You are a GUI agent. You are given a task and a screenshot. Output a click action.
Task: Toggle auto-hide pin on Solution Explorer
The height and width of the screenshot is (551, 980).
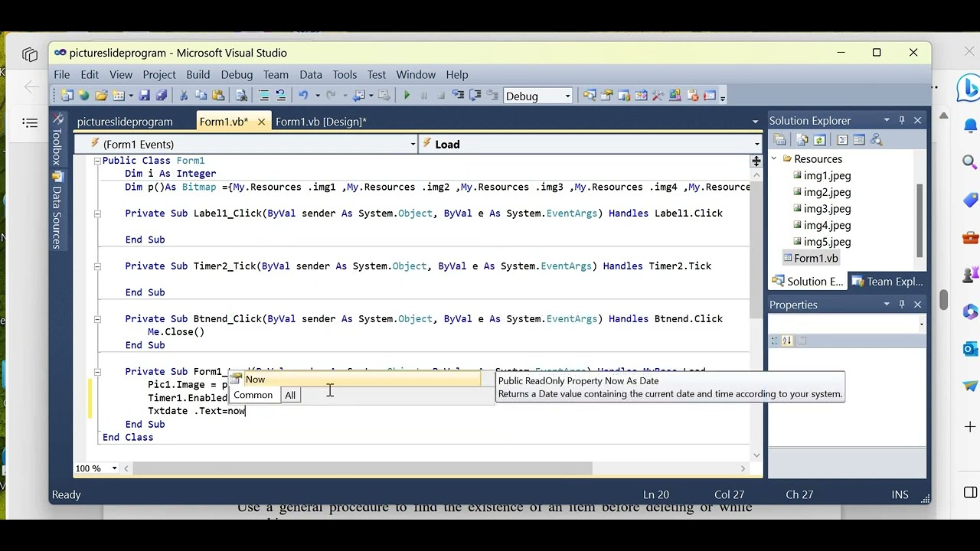[902, 120]
